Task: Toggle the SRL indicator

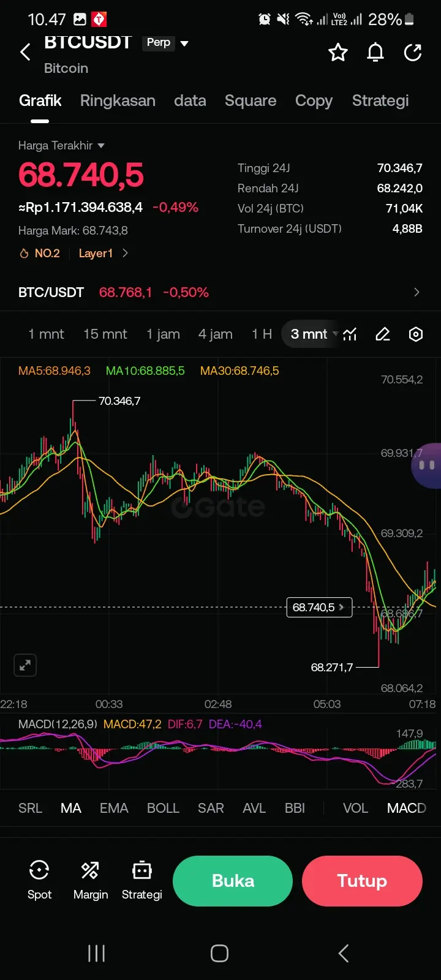Action: point(30,808)
